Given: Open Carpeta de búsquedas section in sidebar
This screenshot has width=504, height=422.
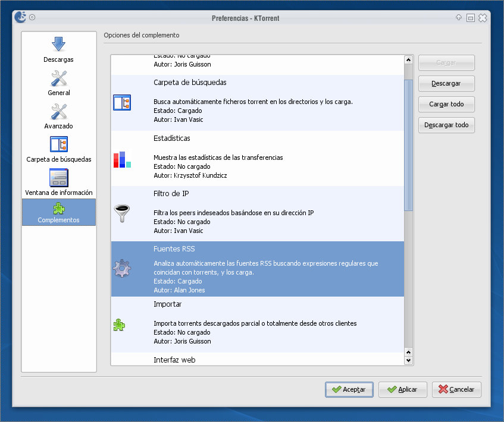Looking at the screenshot, I should [x=58, y=150].
